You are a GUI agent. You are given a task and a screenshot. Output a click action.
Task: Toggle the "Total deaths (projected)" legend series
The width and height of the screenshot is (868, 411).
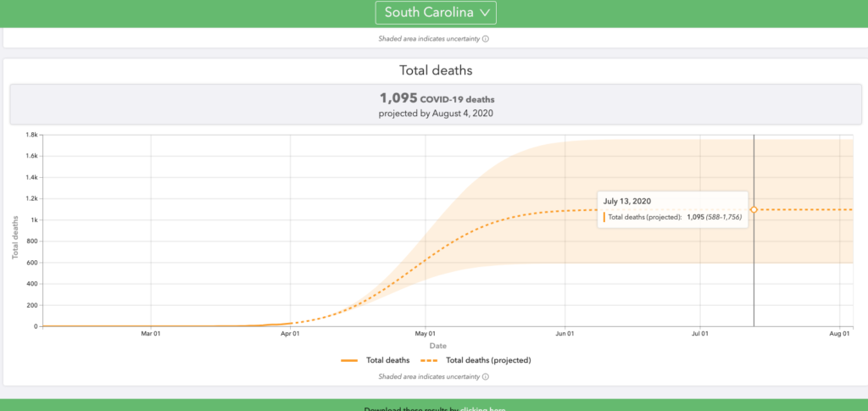pos(487,360)
